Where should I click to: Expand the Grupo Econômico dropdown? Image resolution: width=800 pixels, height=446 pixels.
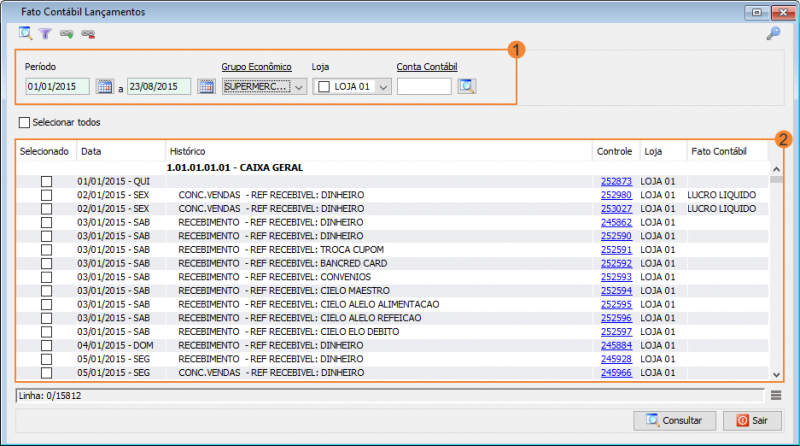pyautogui.click(x=299, y=87)
